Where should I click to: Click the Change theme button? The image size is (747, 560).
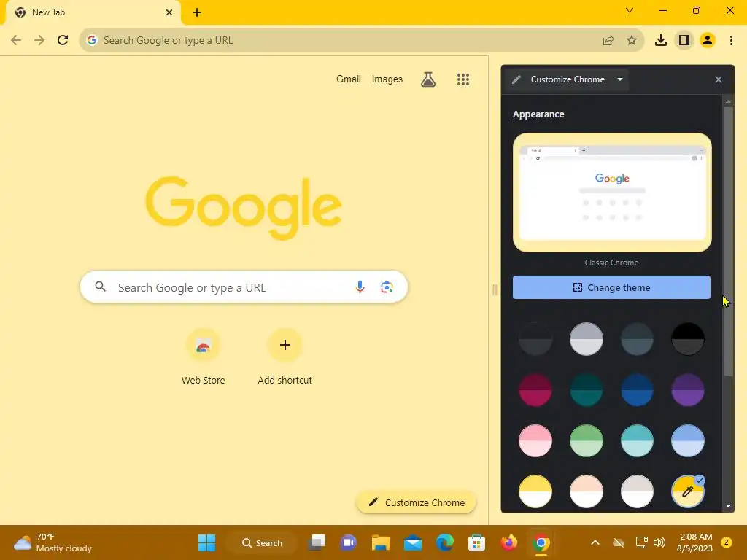point(611,287)
